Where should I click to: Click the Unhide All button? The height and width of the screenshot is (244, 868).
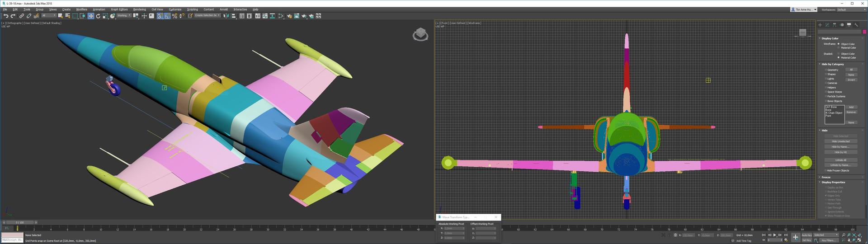coord(840,160)
